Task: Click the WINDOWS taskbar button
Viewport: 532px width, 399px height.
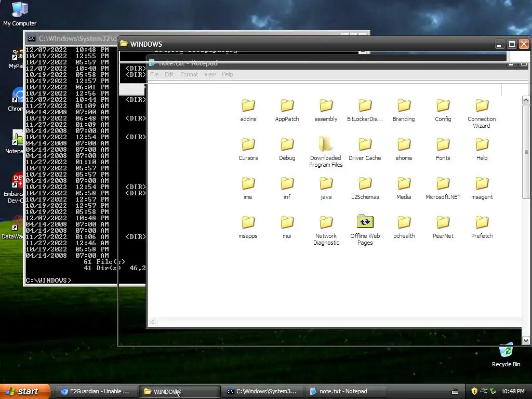Action: (179, 391)
